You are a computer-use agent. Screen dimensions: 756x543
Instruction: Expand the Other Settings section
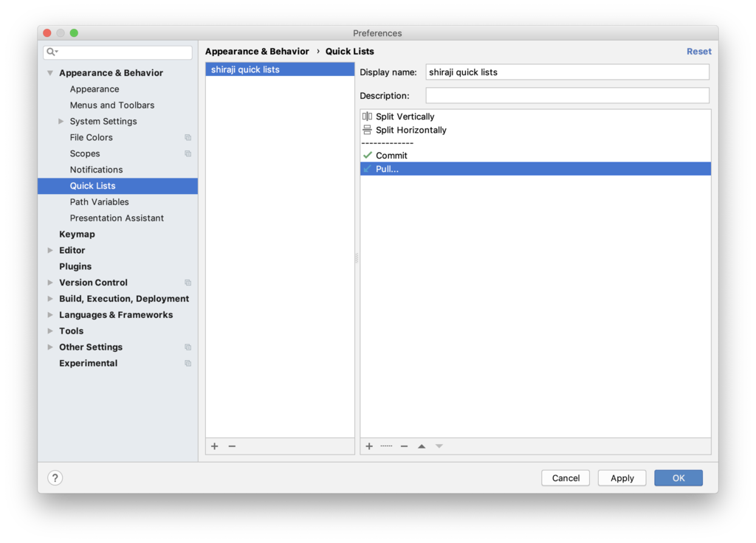(50, 347)
